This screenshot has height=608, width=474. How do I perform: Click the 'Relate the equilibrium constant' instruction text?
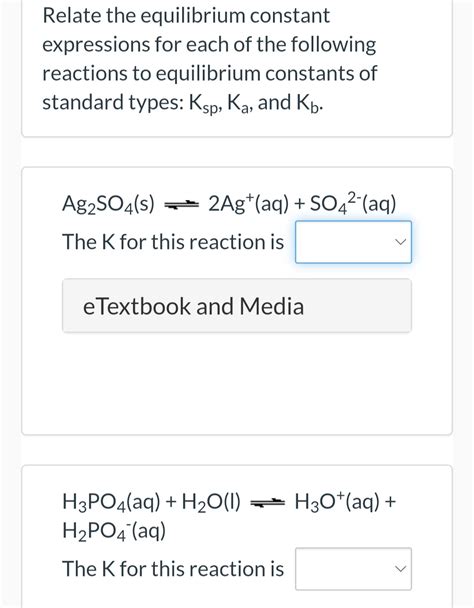186,16
